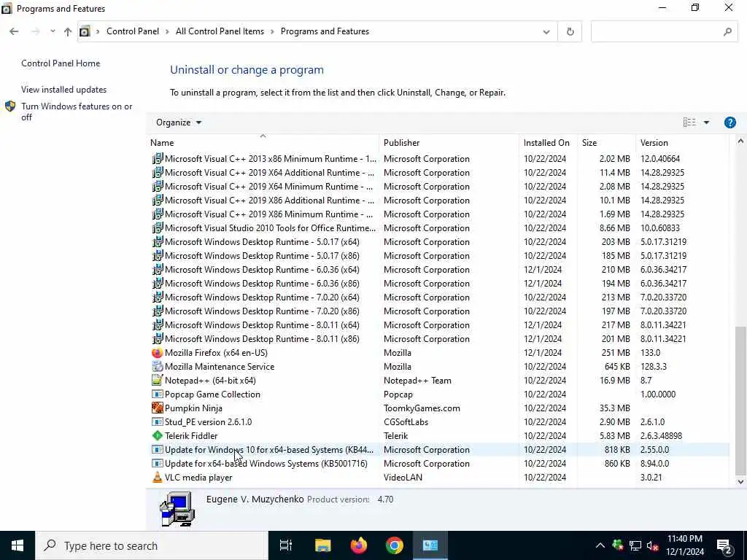The image size is (747, 560).
Task: Select Update for x64-based Windows Systems (KB5001716)
Action: point(438,463)
